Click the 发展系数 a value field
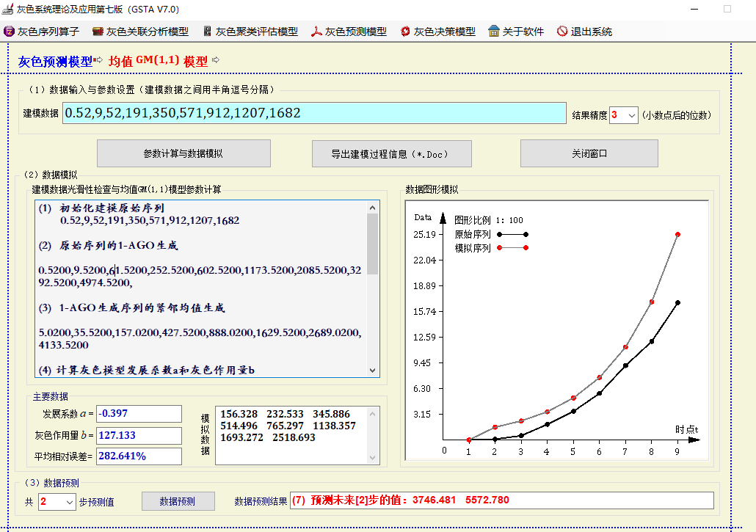The width and height of the screenshot is (756, 532). point(139,413)
